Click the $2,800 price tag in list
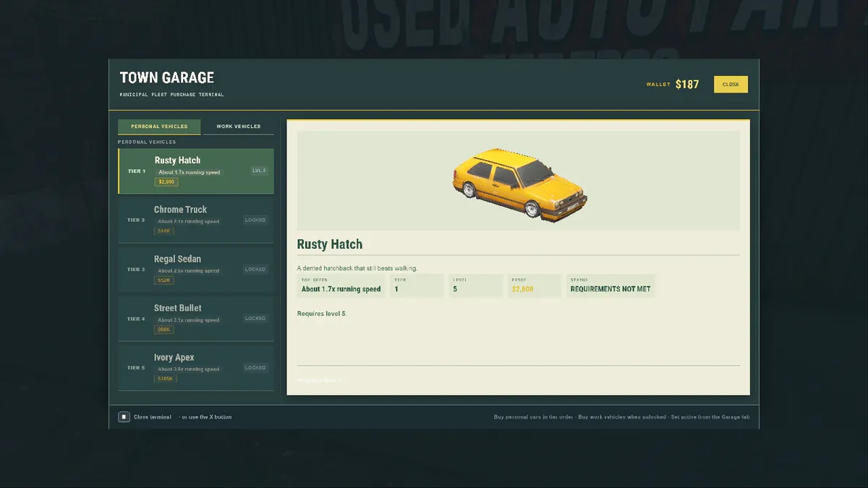The height and width of the screenshot is (488, 868). tap(166, 182)
